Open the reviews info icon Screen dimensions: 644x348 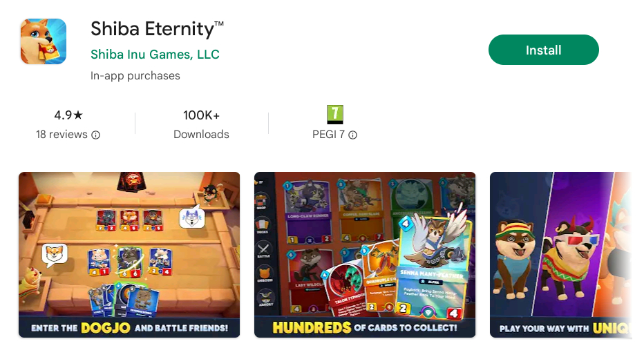[95, 135]
